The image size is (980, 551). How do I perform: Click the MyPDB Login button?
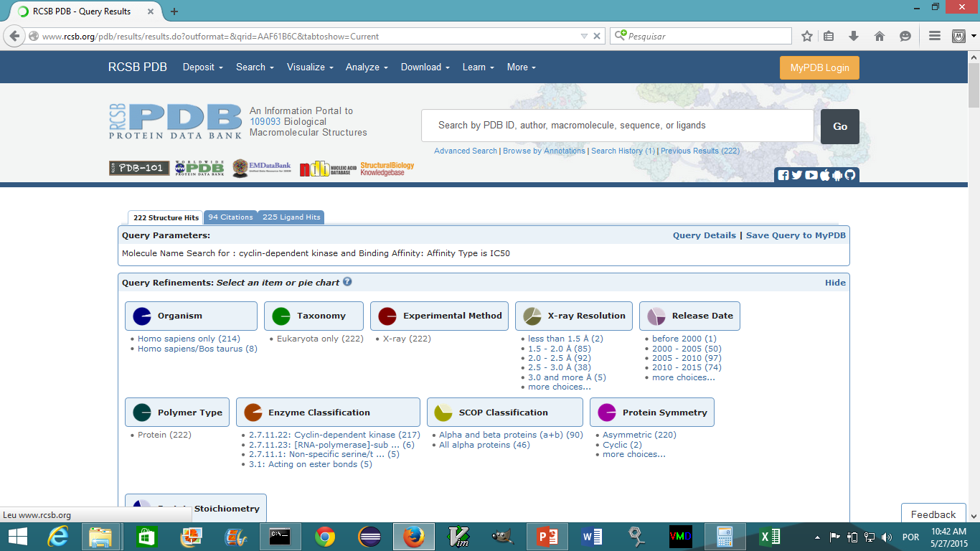[819, 67]
